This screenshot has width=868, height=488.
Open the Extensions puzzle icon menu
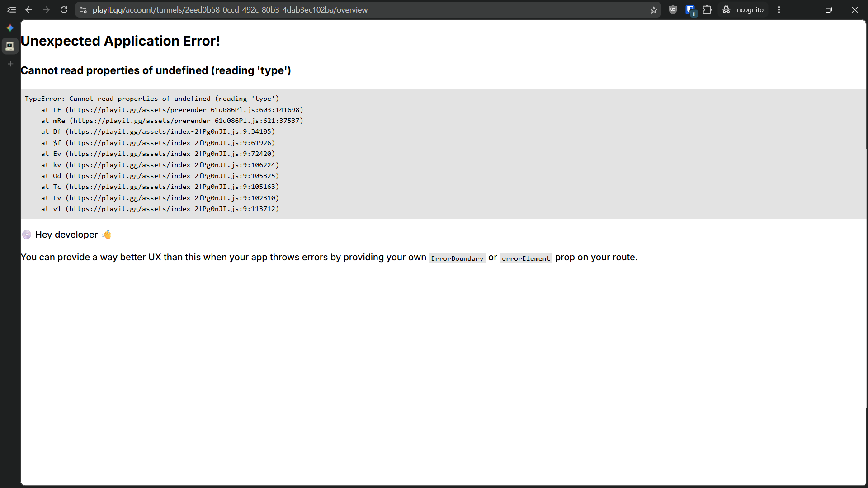tap(708, 10)
